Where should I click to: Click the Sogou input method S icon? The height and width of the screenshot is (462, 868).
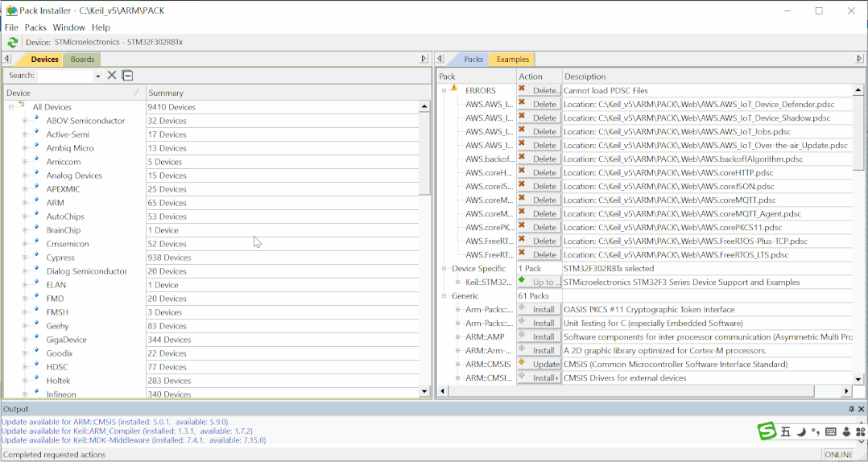pos(767,431)
